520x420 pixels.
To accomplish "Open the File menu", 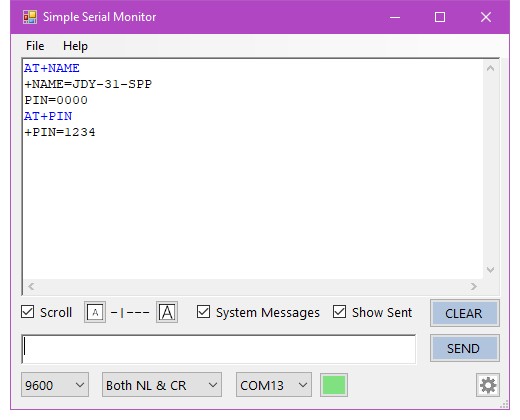I will click(x=35, y=46).
